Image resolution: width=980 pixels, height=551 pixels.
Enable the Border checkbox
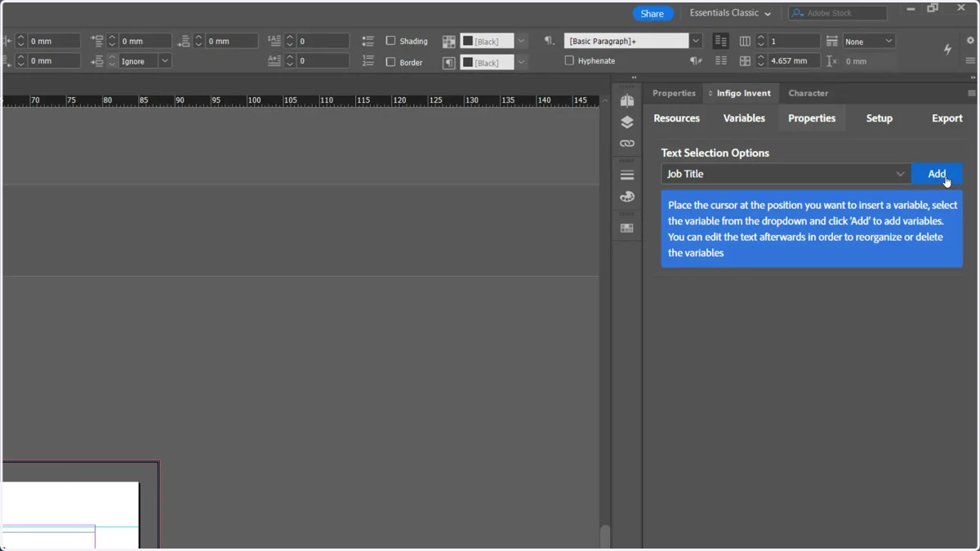tap(390, 61)
